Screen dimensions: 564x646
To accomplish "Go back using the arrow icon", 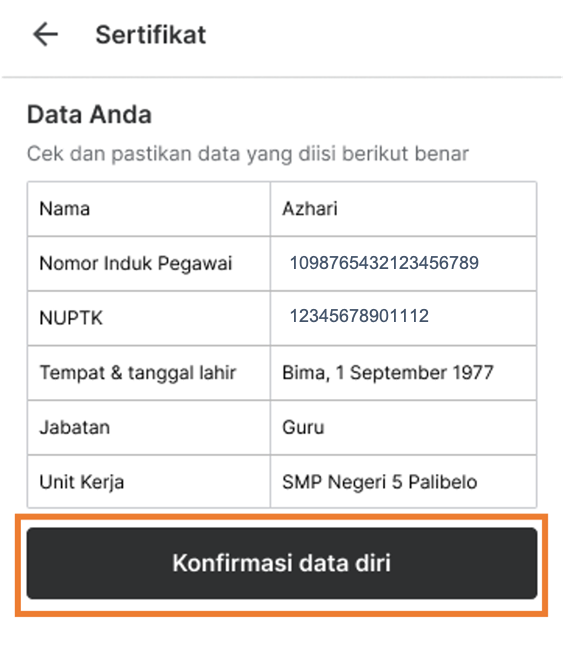I will [x=45, y=34].
